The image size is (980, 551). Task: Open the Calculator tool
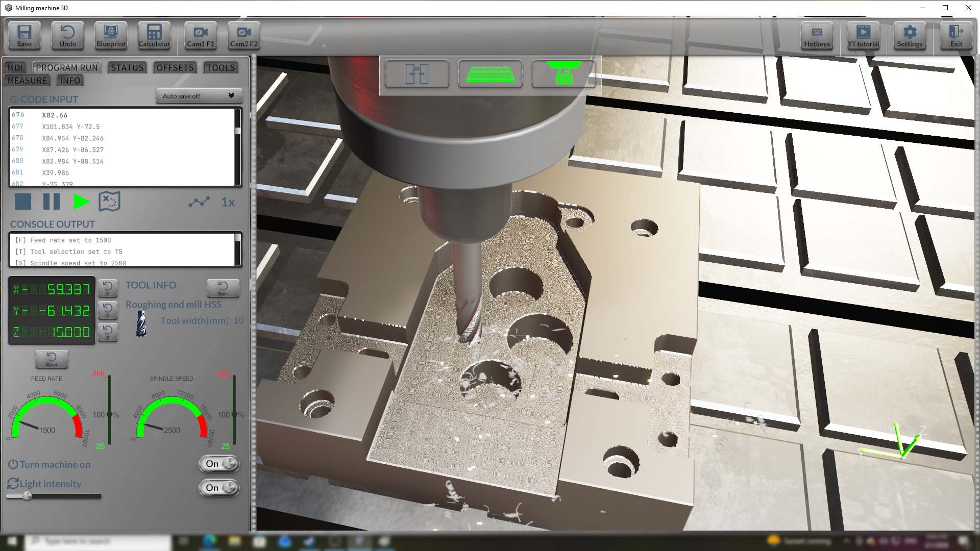coord(154,36)
